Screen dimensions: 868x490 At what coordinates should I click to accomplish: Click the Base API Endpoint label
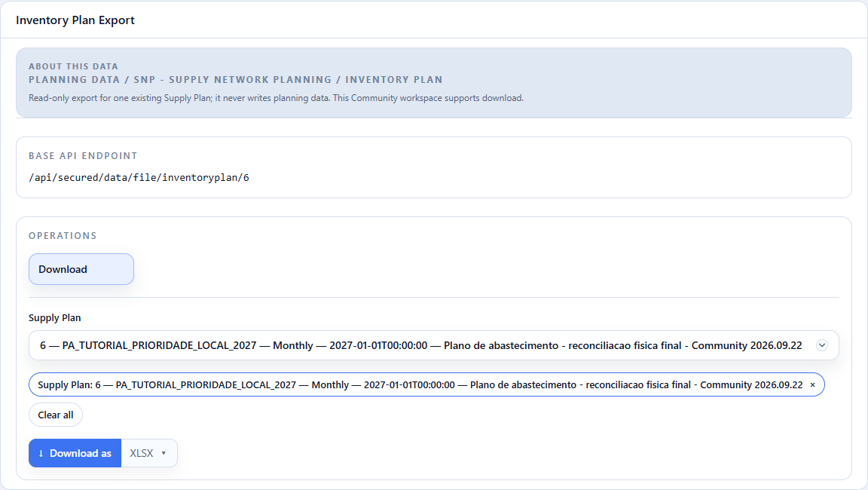pyautogui.click(x=83, y=156)
